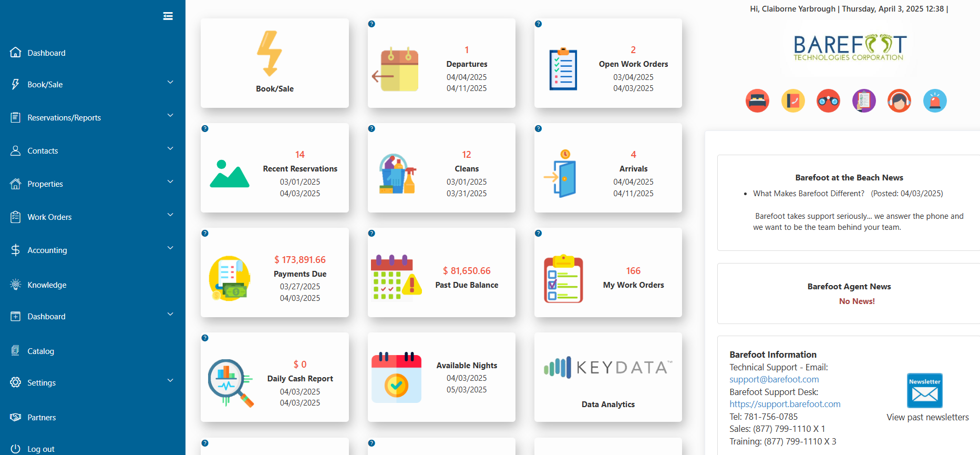Open the Newsletter envelope icon
Image resolution: width=980 pixels, height=455 pixels.
click(924, 391)
